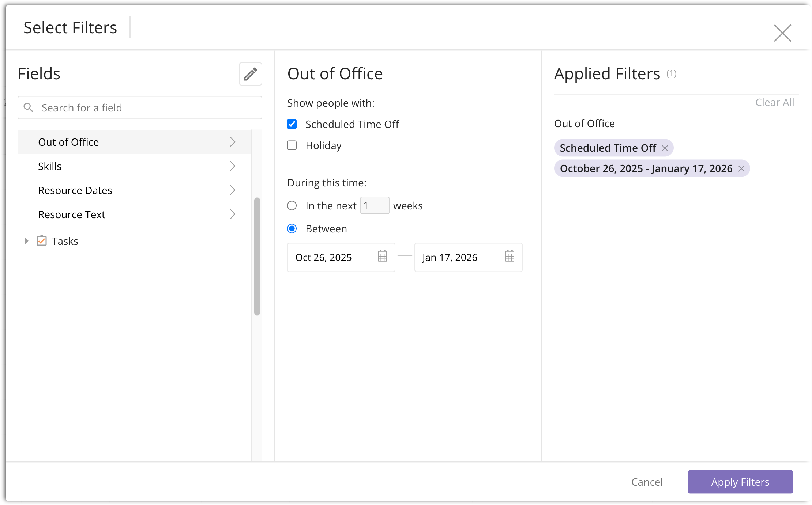
Task: Remove the October 26 date range chip
Action: point(741,169)
